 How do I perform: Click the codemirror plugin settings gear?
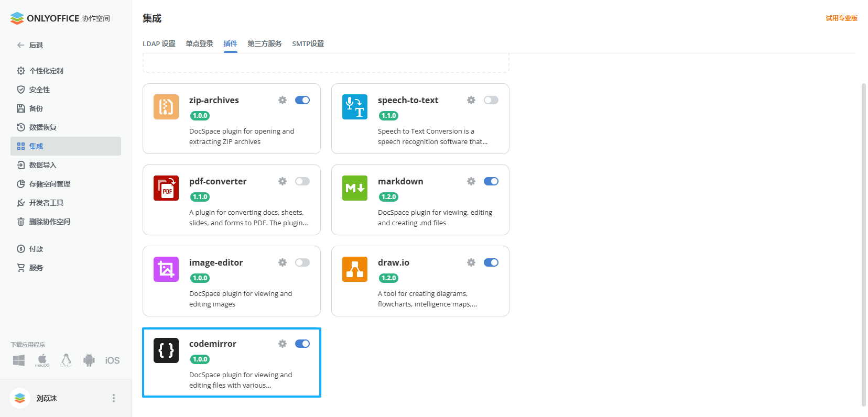click(283, 344)
